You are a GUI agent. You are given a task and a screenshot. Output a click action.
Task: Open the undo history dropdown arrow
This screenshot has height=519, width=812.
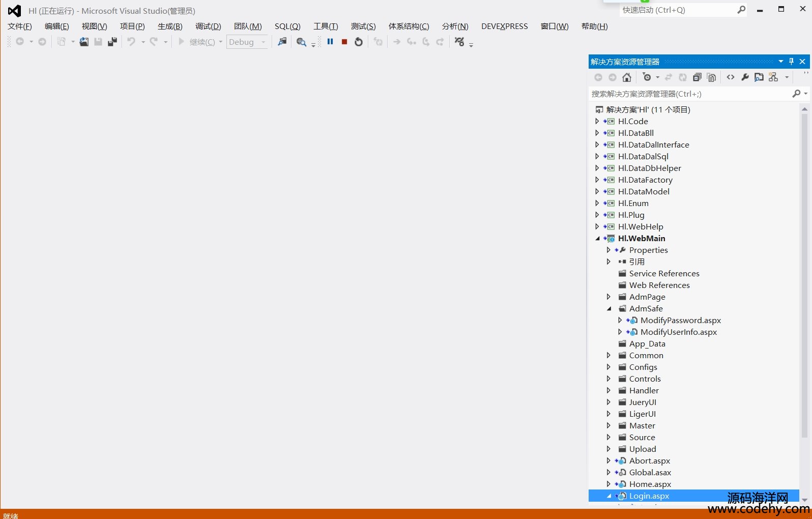tap(143, 42)
